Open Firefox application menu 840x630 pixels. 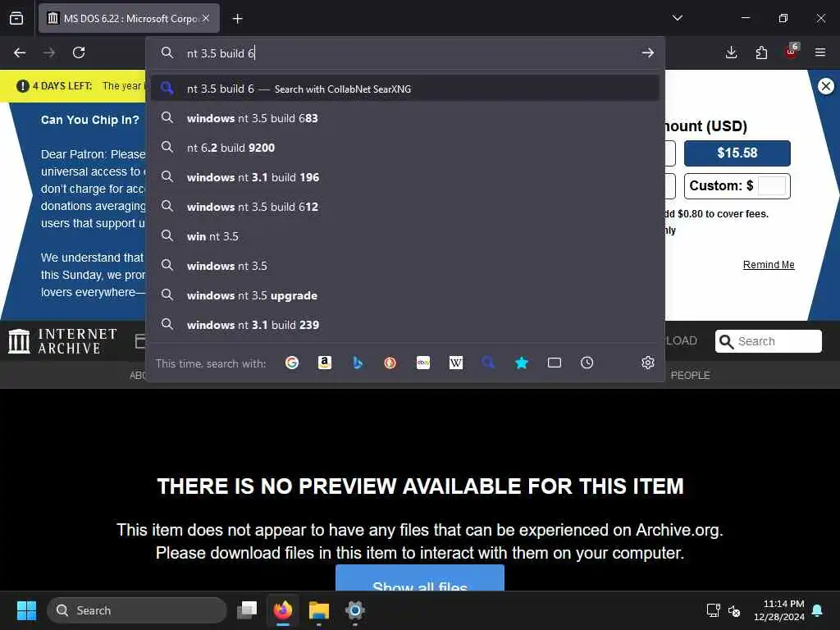[x=820, y=52]
